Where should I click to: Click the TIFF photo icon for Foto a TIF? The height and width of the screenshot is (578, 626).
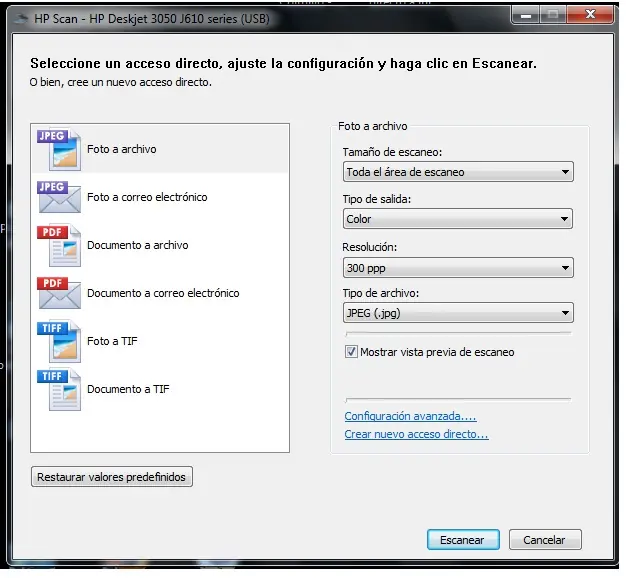pyautogui.click(x=59, y=341)
